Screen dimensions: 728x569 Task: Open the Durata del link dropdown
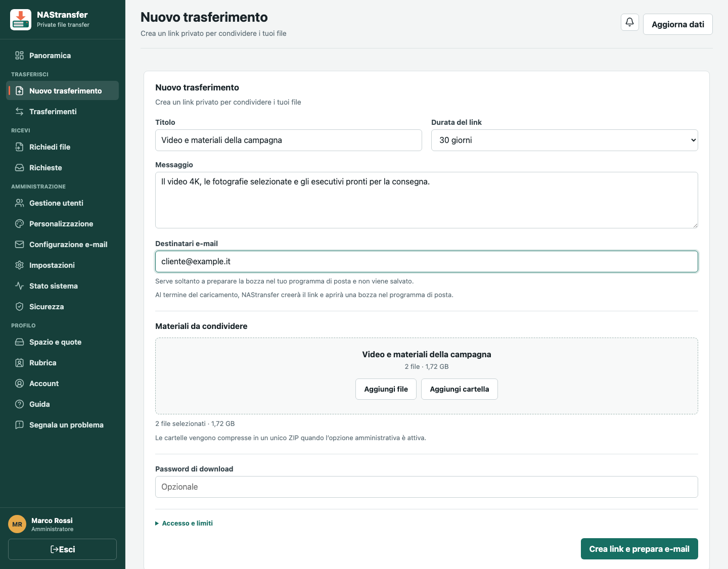coord(564,140)
